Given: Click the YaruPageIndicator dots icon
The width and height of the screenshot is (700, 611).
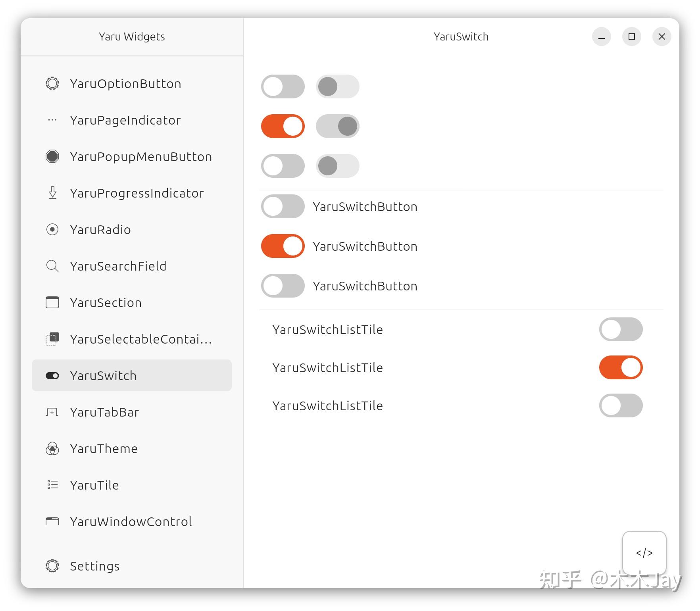Looking at the screenshot, I should [52, 120].
